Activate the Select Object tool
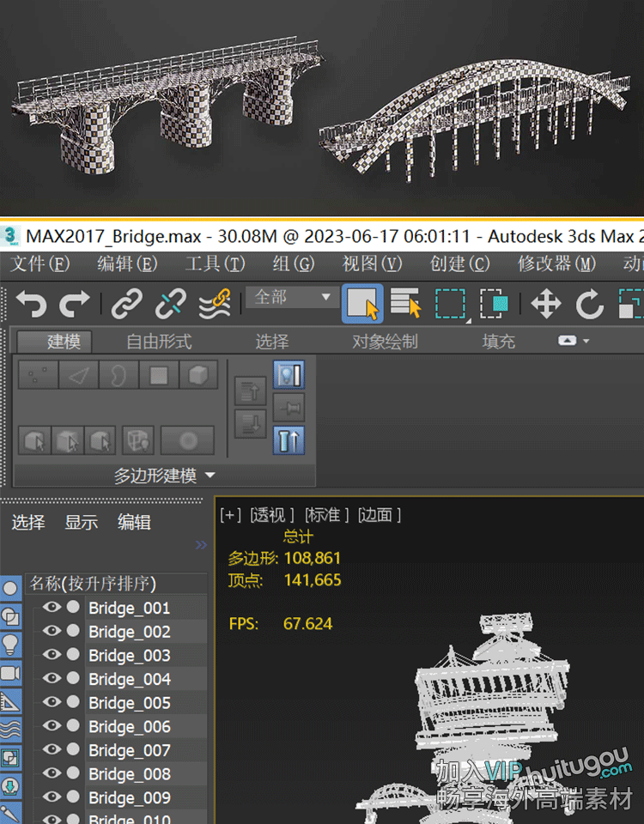 pos(362,303)
